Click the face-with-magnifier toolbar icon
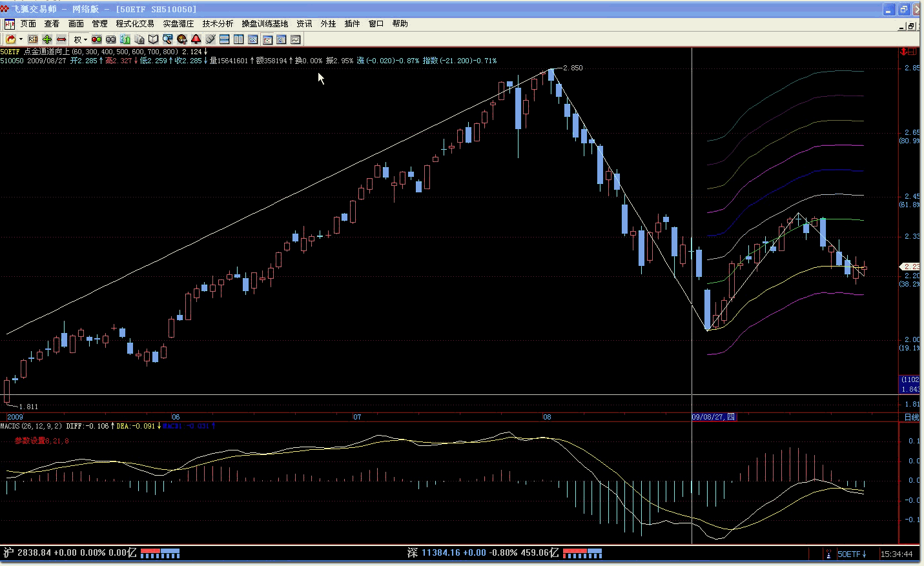Viewport: 924px width, 566px height. pos(181,39)
